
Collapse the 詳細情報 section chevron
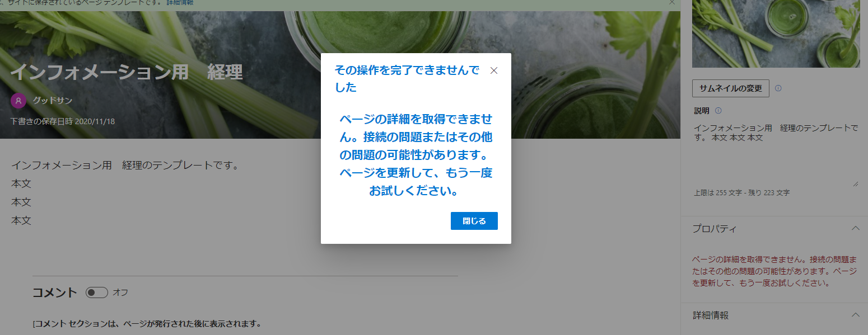(855, 315)
